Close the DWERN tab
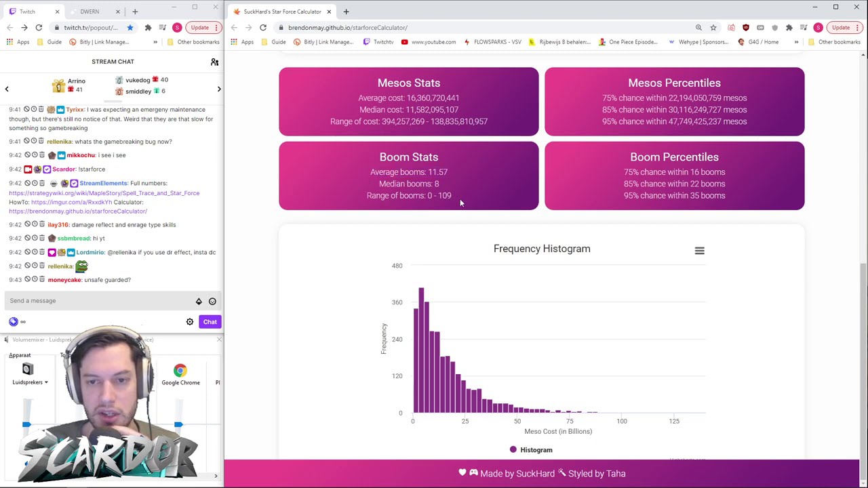Screen dimensions: 868x488 (118, 12)
